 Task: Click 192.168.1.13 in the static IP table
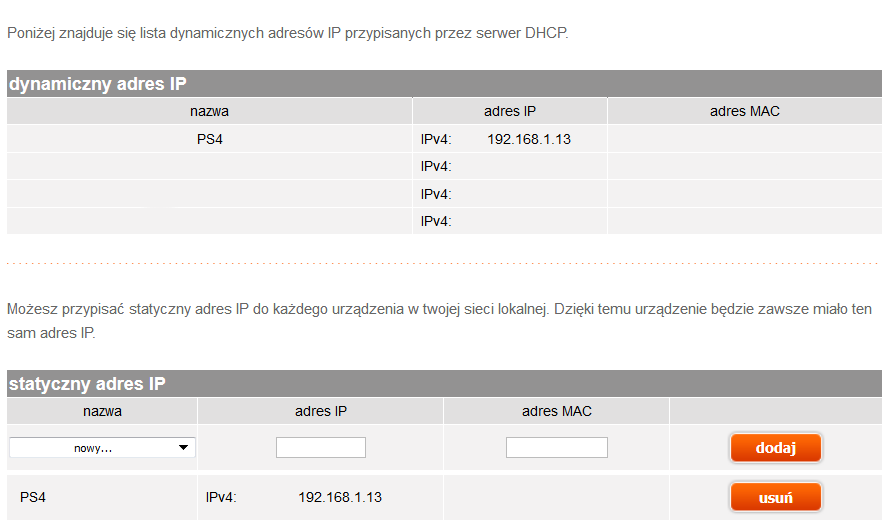coord(340,497)
